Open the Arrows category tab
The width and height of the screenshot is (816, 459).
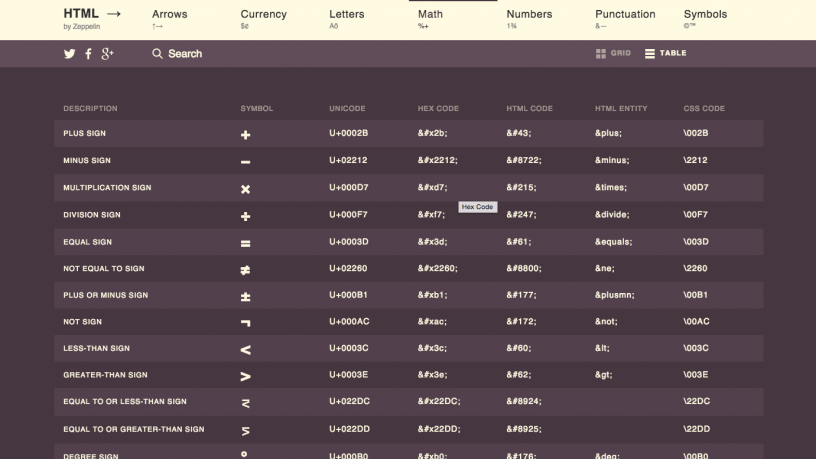tap(169, 18)
